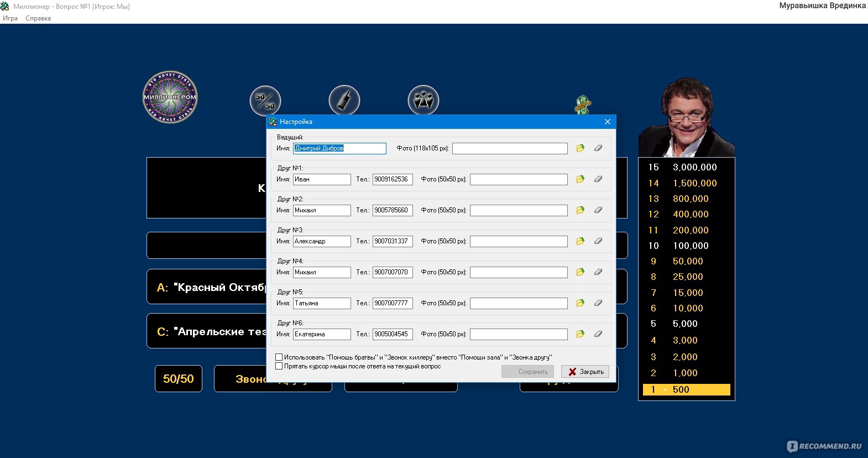868x458 pixels.
Task: Enable "Помощь братвы" and "Звонок киллеру" option
Action: tap(279, 357)
